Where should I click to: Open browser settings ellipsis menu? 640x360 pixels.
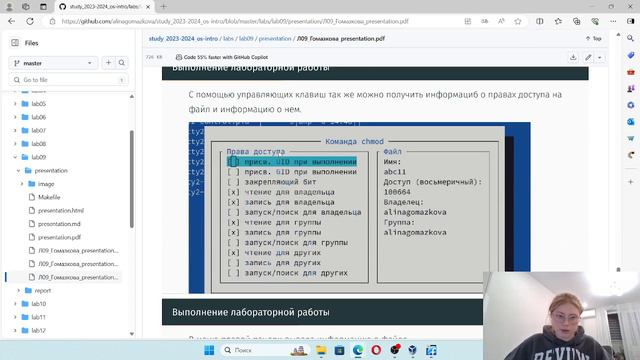613,21
